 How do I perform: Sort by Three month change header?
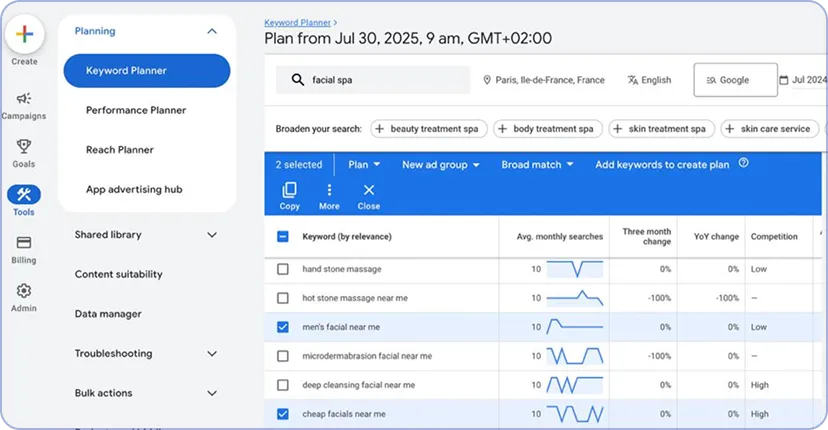point(647,236)
